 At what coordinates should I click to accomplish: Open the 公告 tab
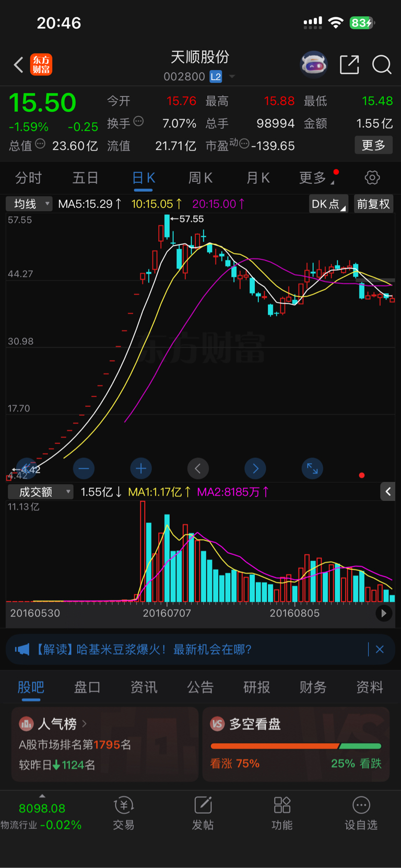[x=200, y=687]
